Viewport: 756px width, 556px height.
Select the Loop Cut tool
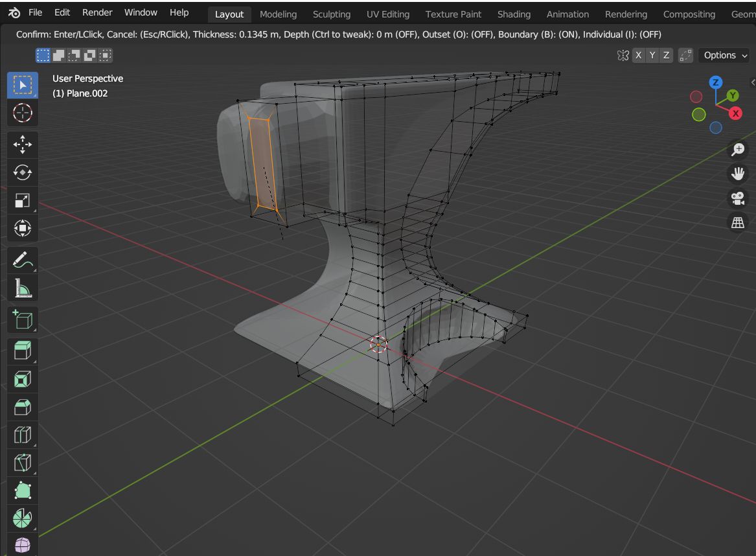point(23,435)
